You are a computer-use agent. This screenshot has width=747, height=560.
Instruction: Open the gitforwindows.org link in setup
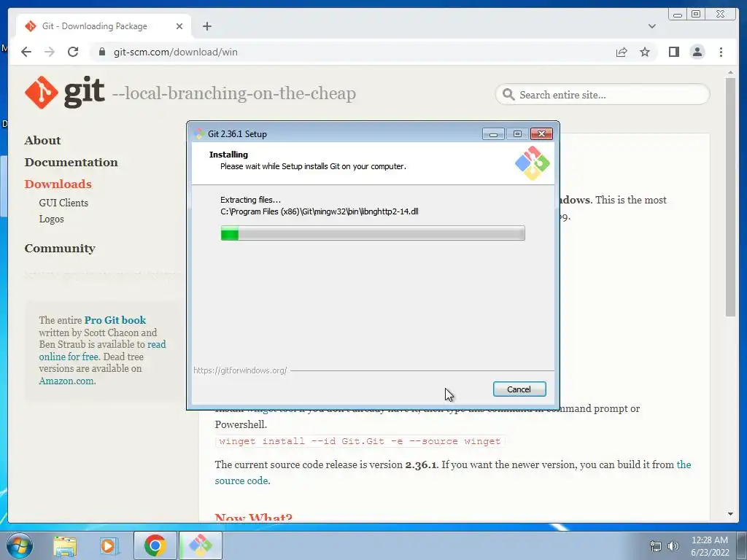239,370
